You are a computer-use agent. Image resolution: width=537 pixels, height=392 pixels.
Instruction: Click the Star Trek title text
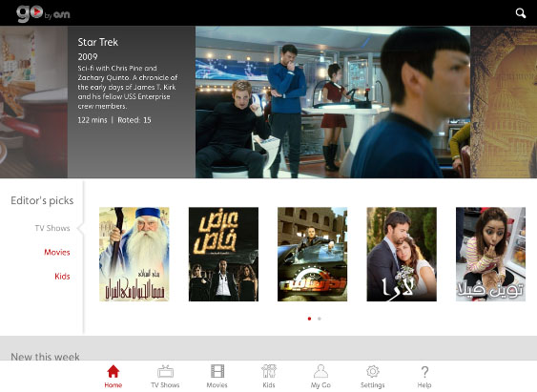[98, 42]
